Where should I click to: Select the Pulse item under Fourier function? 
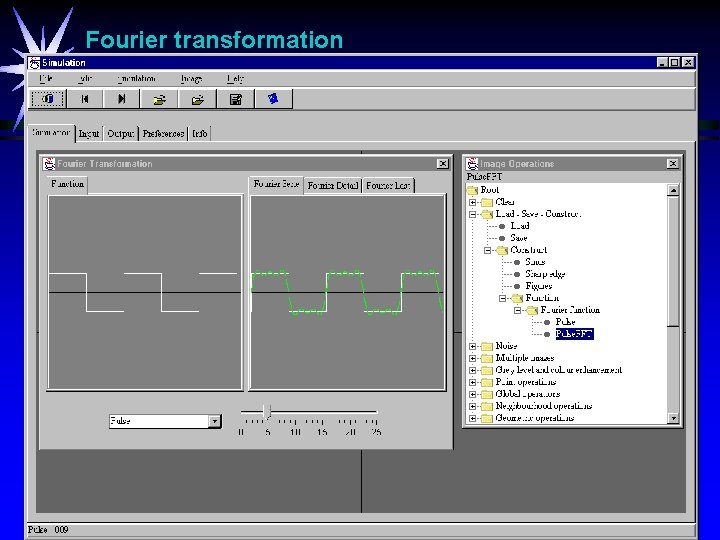click(x=565, y=322)
